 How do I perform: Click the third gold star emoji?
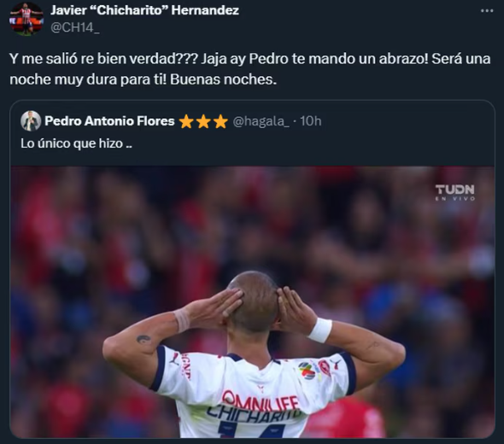click(x=220, y=121)
